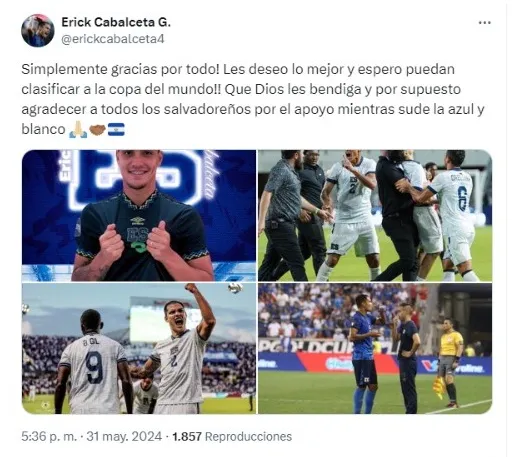Click the Umbro logo on the jersey

(137, 220)
